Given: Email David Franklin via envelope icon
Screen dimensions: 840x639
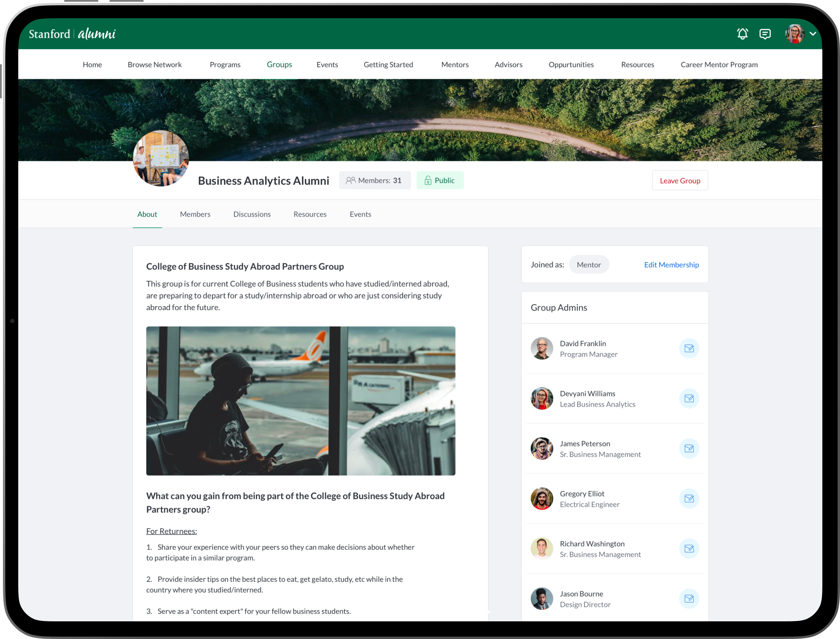Looking at the screenshot, I should tap(689, 348).
